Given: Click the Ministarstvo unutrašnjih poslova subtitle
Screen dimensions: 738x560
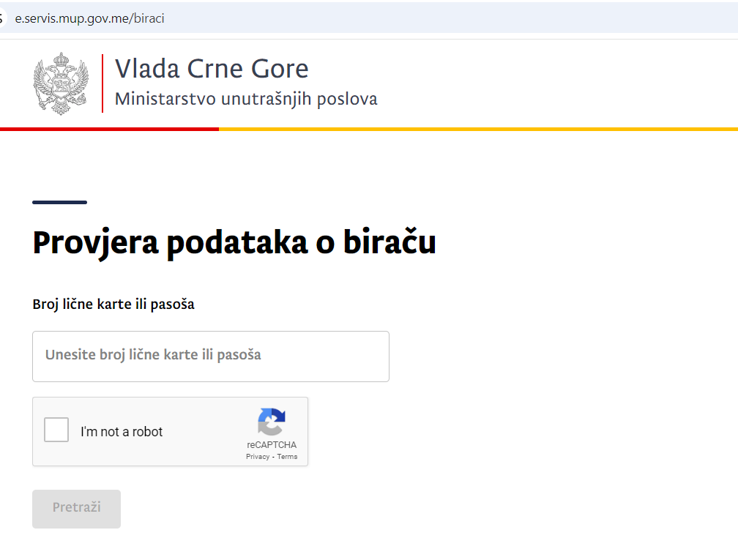Looking at the screenshot, I should [x=246, y=99].
